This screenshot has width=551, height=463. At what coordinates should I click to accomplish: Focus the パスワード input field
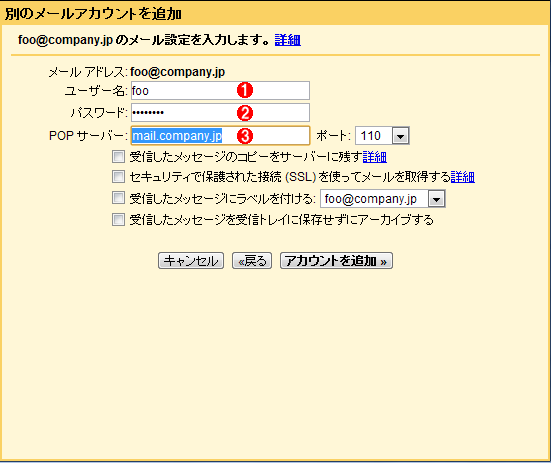click(x=220, y=113)
